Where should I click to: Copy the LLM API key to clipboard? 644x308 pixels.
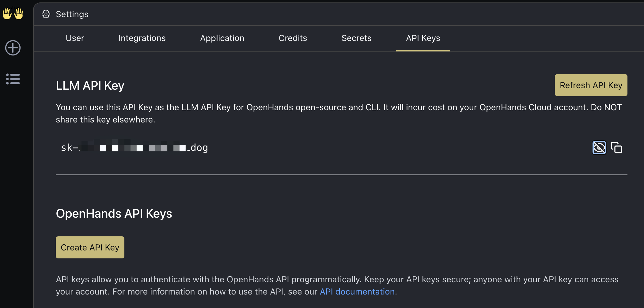pos(616,148)
